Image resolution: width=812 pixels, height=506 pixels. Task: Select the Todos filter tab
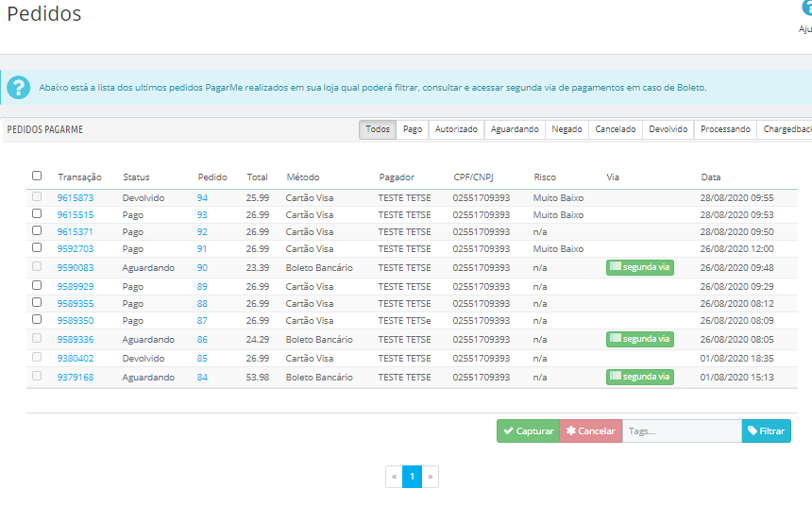pyautogui.click(x=378, y=129)
